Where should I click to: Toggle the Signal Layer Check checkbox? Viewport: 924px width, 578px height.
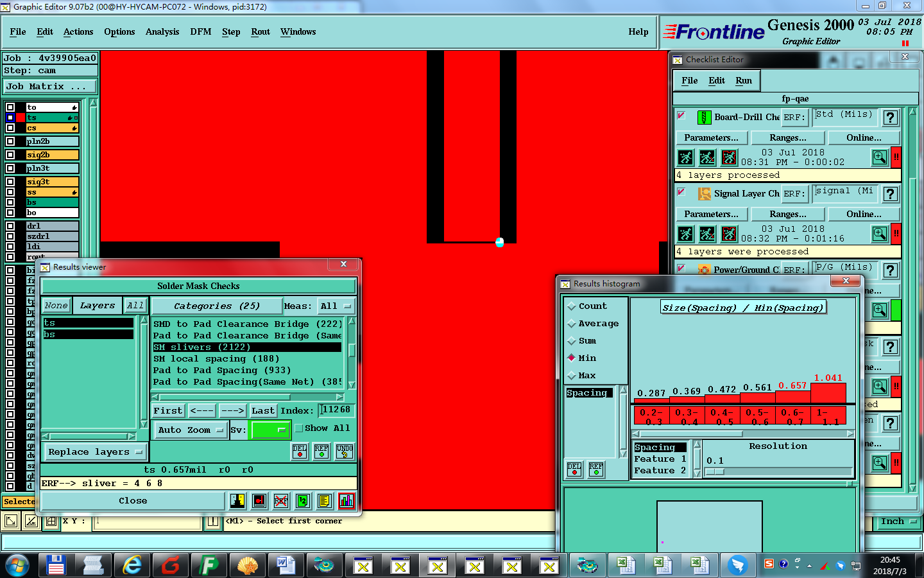[x=681, y=192]
